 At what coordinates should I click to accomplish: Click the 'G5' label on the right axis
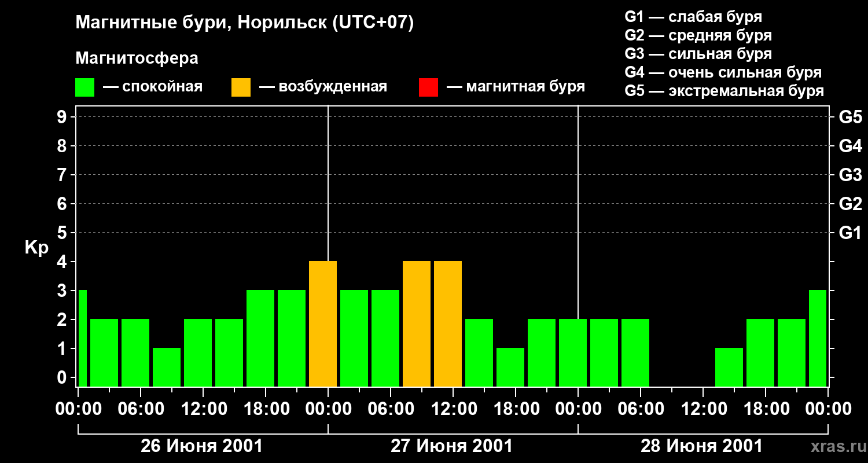pyautogui.click(x=850, y=117)
